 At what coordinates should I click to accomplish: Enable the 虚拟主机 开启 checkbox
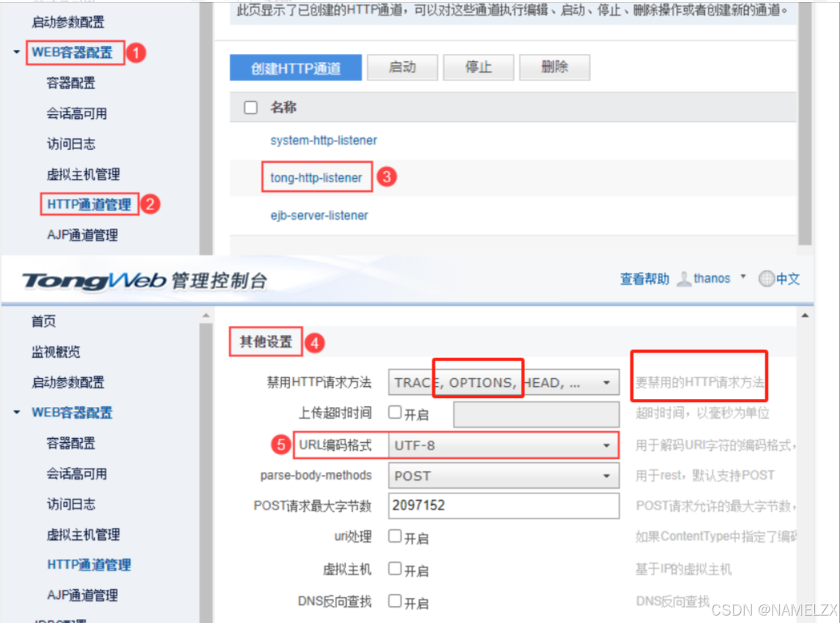tap(395, 568)
